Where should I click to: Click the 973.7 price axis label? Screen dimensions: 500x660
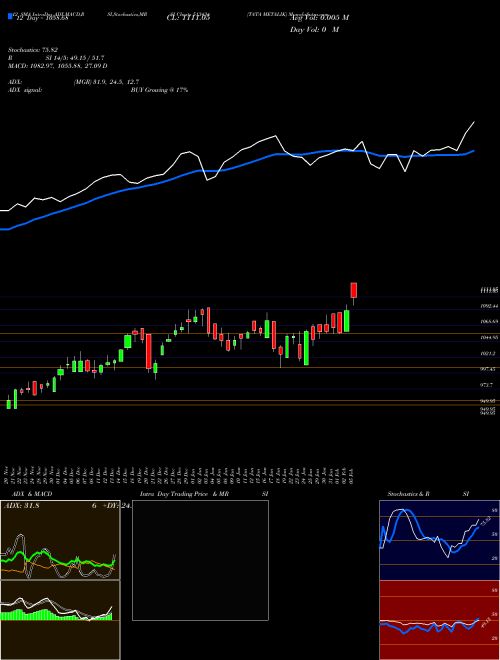(489, 385)
